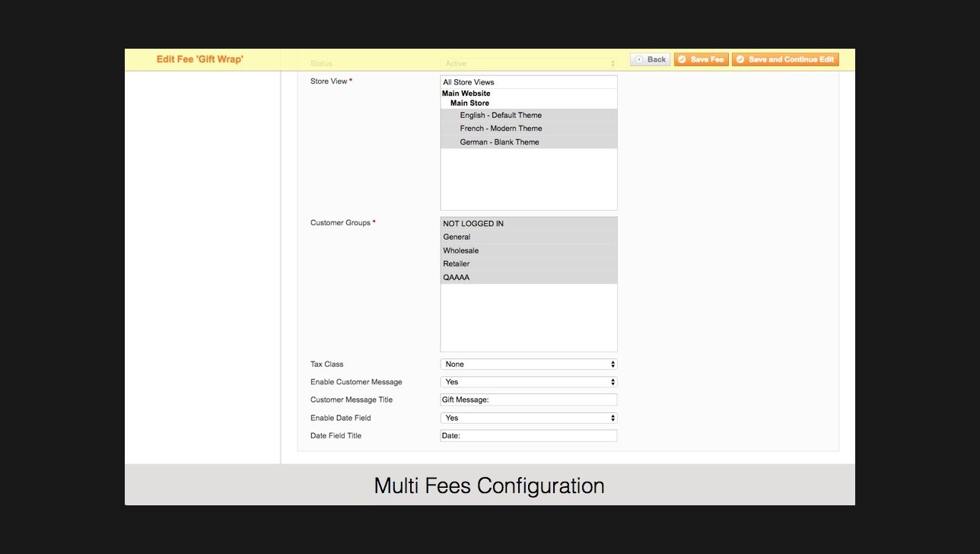Edit the Date Field Title input

528,435
